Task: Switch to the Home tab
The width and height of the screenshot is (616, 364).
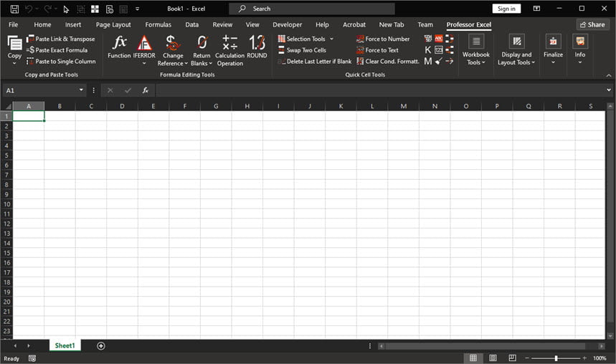Action: coord(42,24)
